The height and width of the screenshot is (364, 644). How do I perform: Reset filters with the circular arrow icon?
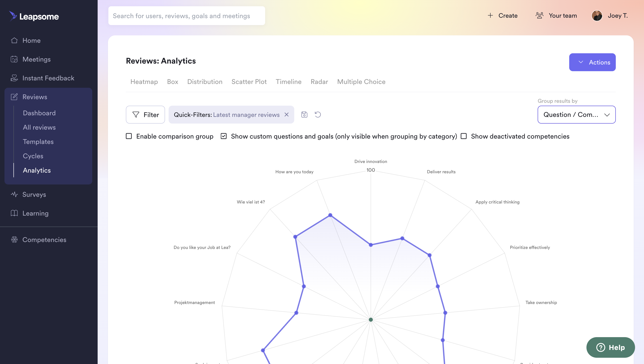[x=318, y=114]
